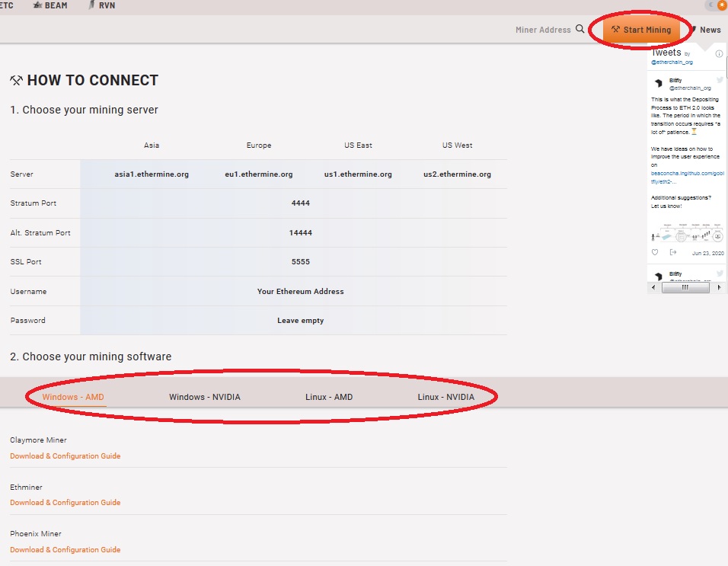Open the Ethminer Download & Configuration Guide
The image size is (728, 566).
pyautogui.click(x=65, y=503)
